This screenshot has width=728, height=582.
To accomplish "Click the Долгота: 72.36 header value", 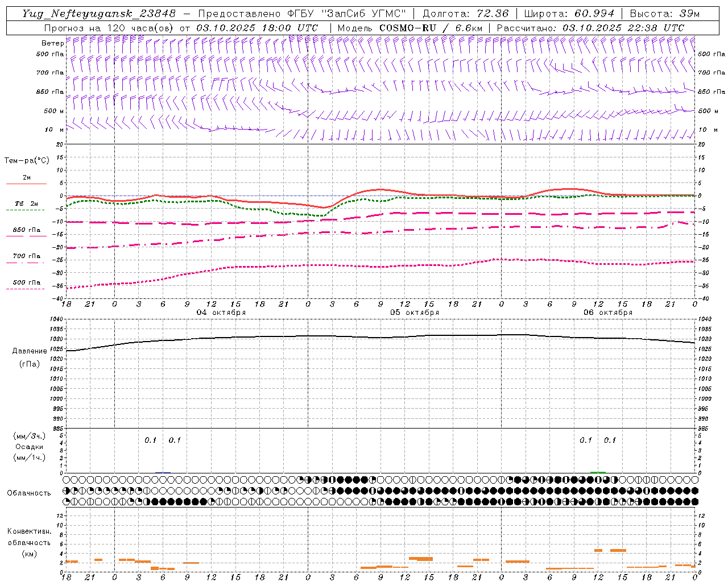I will [465, 14].
